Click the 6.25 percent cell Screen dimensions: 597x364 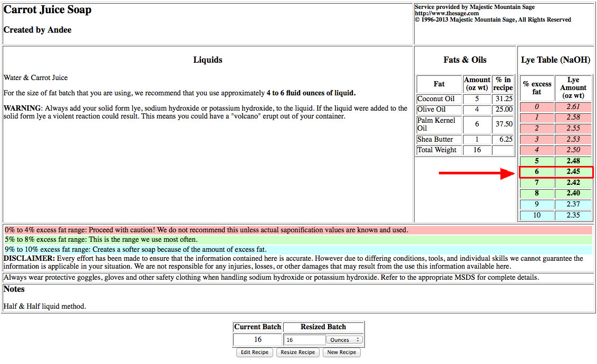coord(503,140)
